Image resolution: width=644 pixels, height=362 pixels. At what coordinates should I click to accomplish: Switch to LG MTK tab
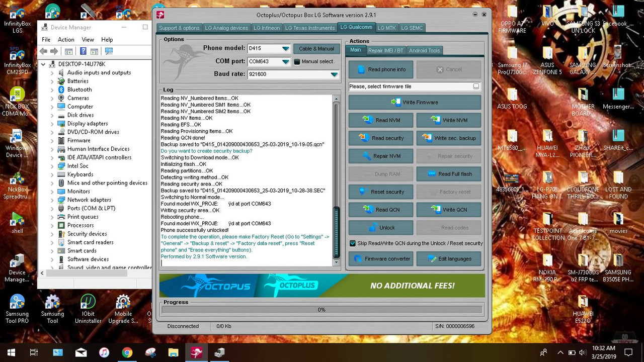(x=386, y=28)
